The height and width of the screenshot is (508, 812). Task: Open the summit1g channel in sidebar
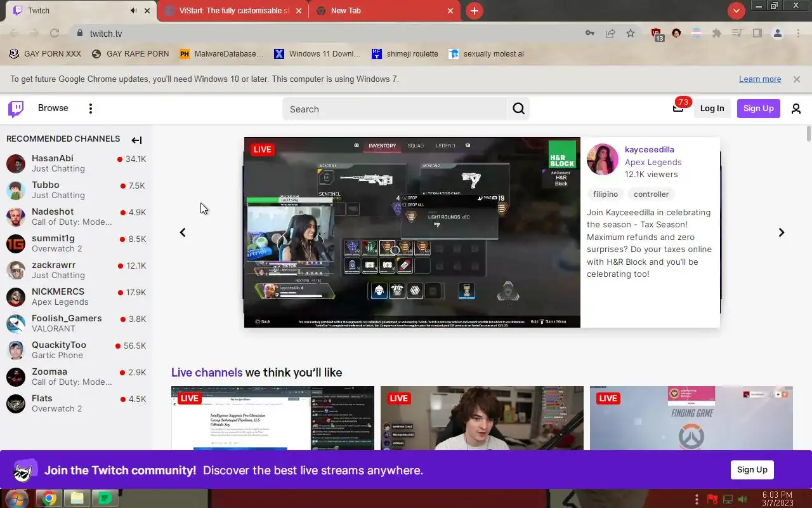tap(76, 243)
